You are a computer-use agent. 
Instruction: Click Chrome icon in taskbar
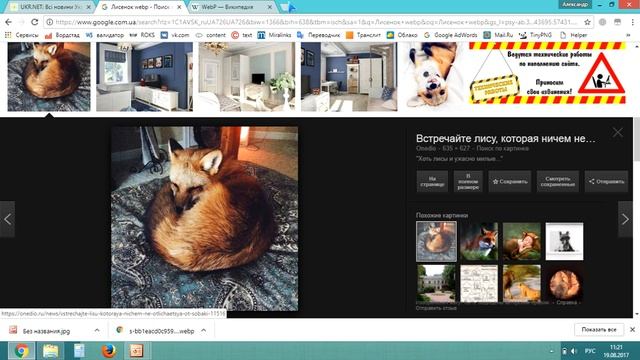tap(21, 351)
